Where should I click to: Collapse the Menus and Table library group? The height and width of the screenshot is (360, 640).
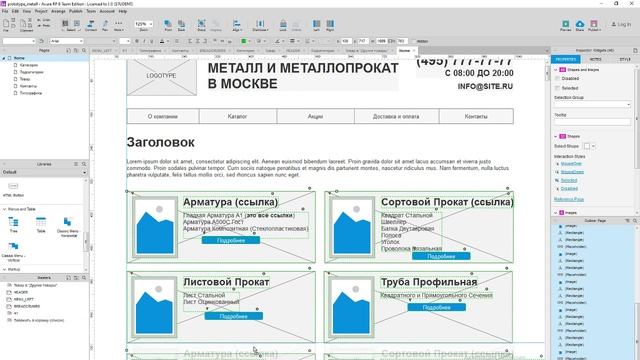tap(4, 209)
